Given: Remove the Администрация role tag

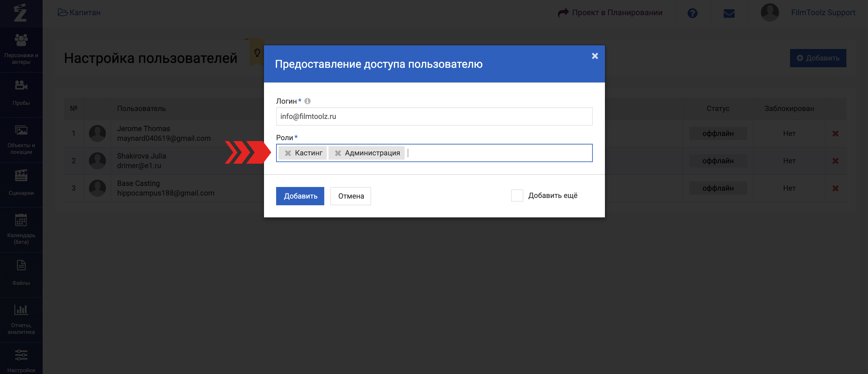Looking at the screenshot, I should pyautogui.click(x=338, y=153).
